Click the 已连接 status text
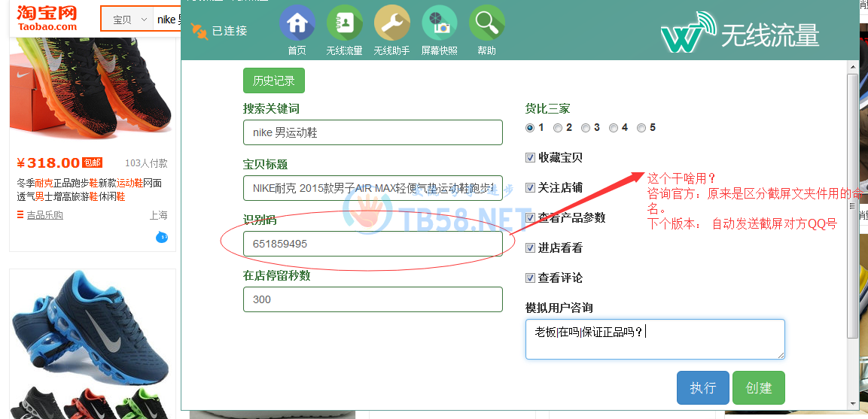The image size is (868, 419). [x=230, y=31]
